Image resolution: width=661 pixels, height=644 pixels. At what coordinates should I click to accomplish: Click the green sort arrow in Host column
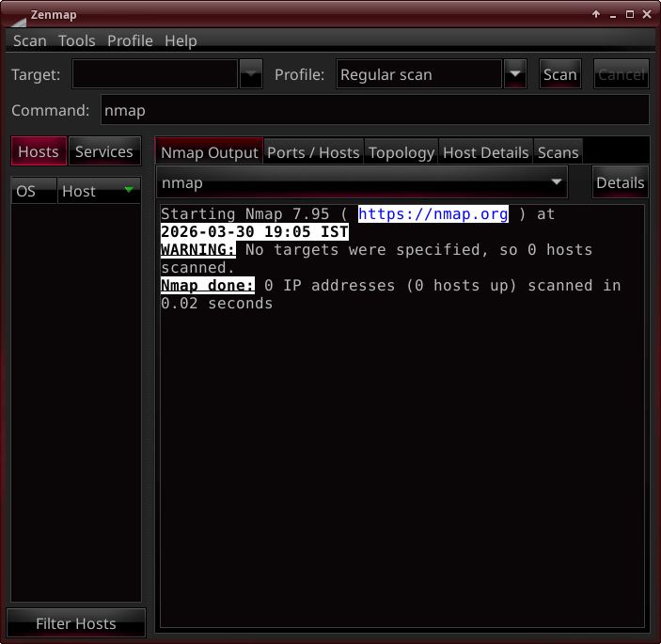(x=129, y=190)
